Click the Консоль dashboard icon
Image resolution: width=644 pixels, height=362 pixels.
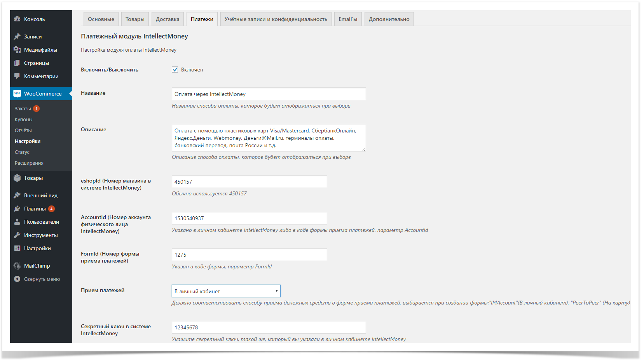17,19
